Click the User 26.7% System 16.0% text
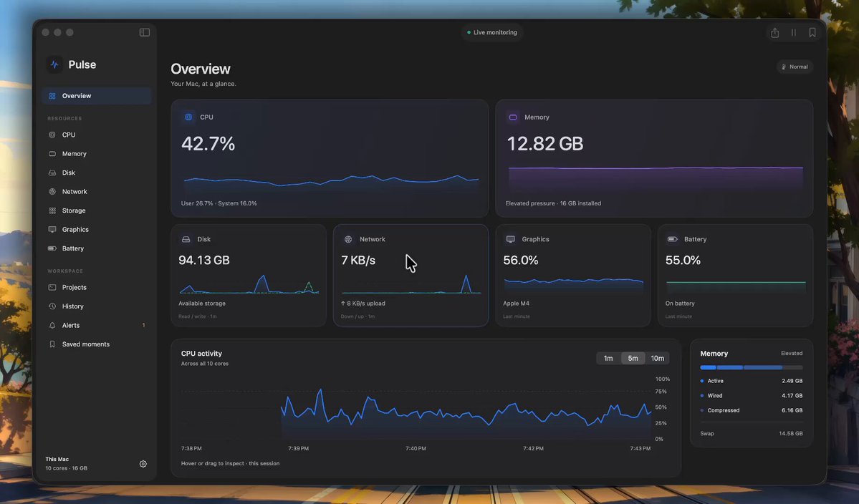This screenshot has height=504, width=859. (x=219, y=203)
